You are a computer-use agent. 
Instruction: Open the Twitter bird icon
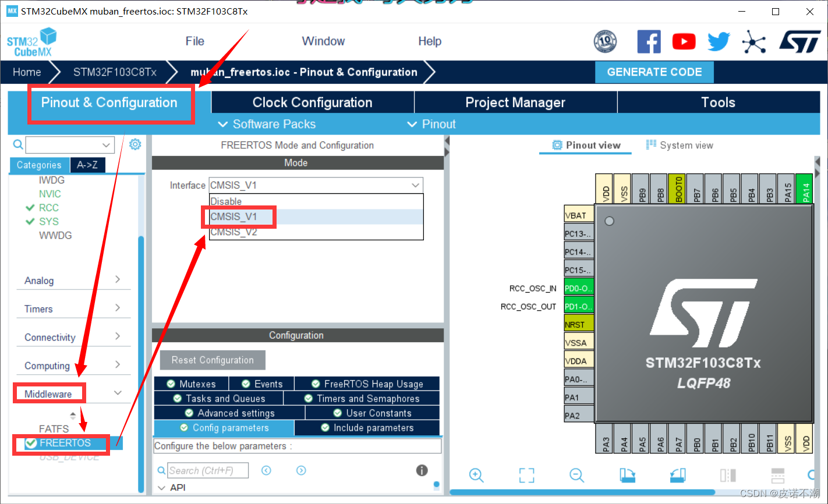pyautogui.click(x=719, y=42)
